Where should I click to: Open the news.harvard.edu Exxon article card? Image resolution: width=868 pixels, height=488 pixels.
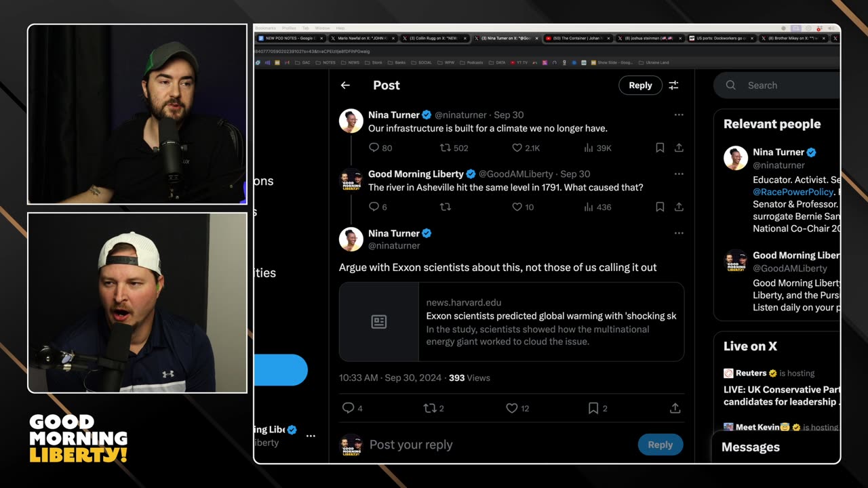coord(511,322)
